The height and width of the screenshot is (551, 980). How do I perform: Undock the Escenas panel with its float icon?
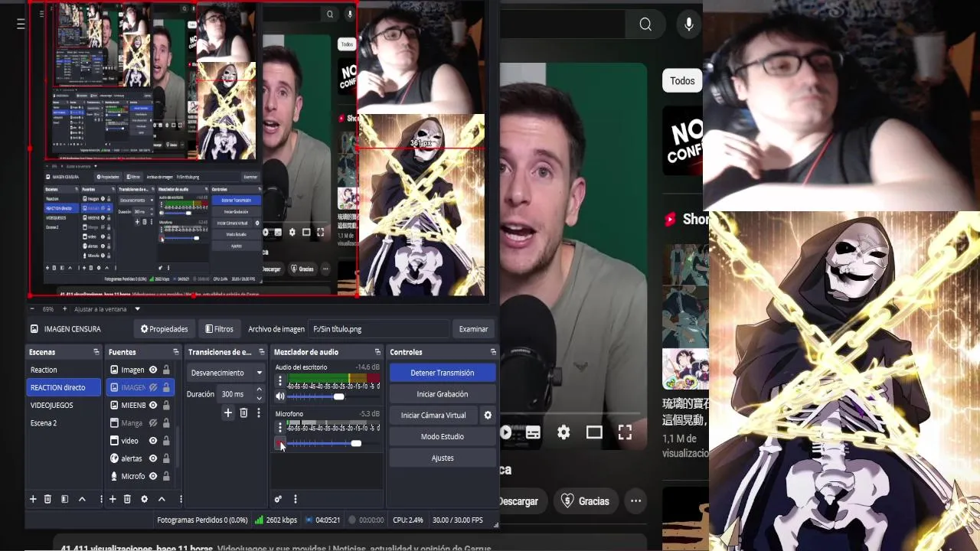pyautogui.click(x=96, y=352)
